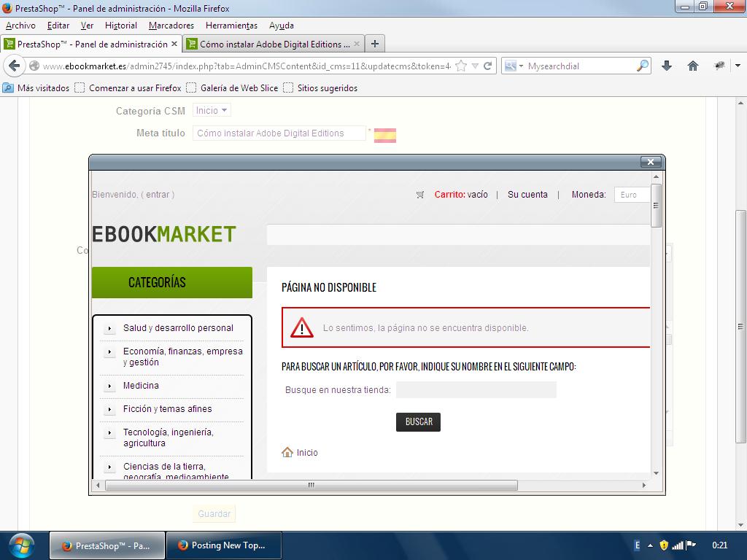
Task: Open the Windows Start orb
Action: pos(21,545)
